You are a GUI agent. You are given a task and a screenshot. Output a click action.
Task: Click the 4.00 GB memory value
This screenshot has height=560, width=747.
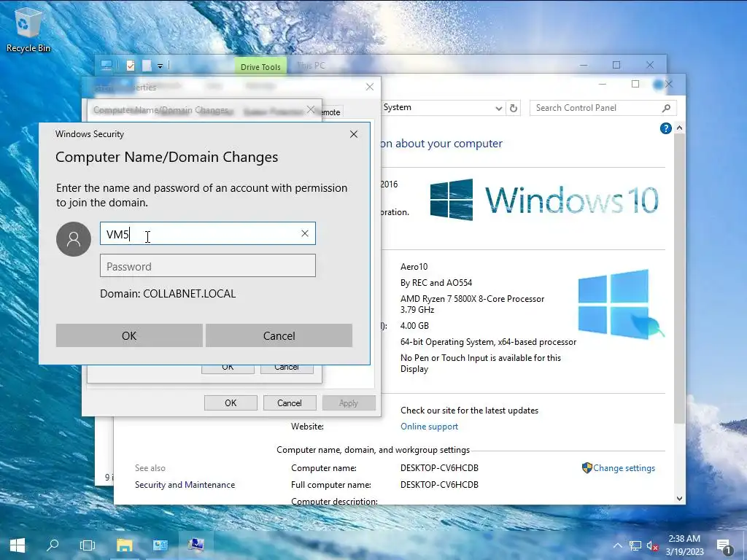[414, 326]
